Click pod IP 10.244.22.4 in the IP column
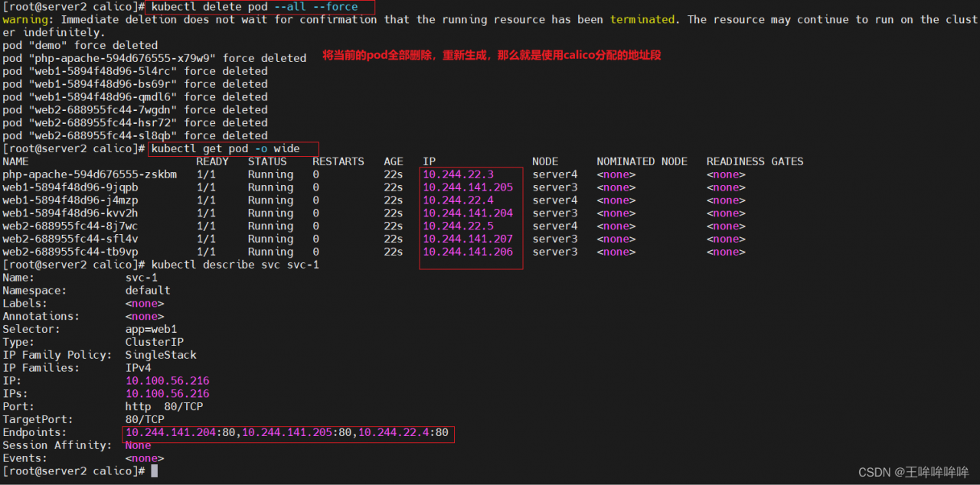This screenshot has height=485, width=980. [x=458, y=200]
